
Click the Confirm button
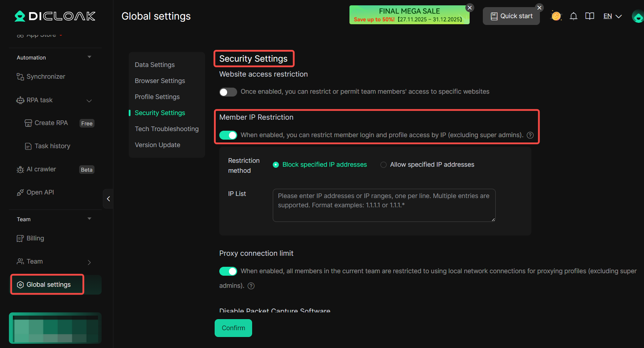[233, 328]
